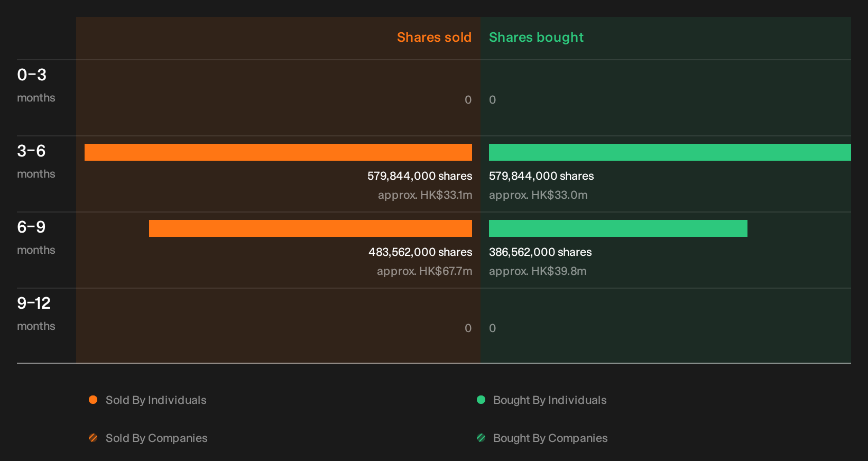
Task: Select the green 3-6 months shares bought bar
Action: click(x=670, y=152)
